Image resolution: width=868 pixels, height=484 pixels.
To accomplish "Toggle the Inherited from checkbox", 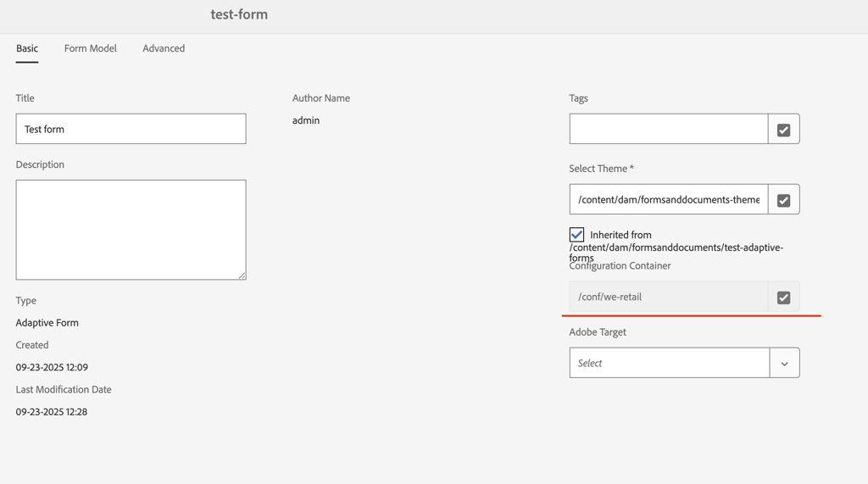I will (x=576, y=235).
